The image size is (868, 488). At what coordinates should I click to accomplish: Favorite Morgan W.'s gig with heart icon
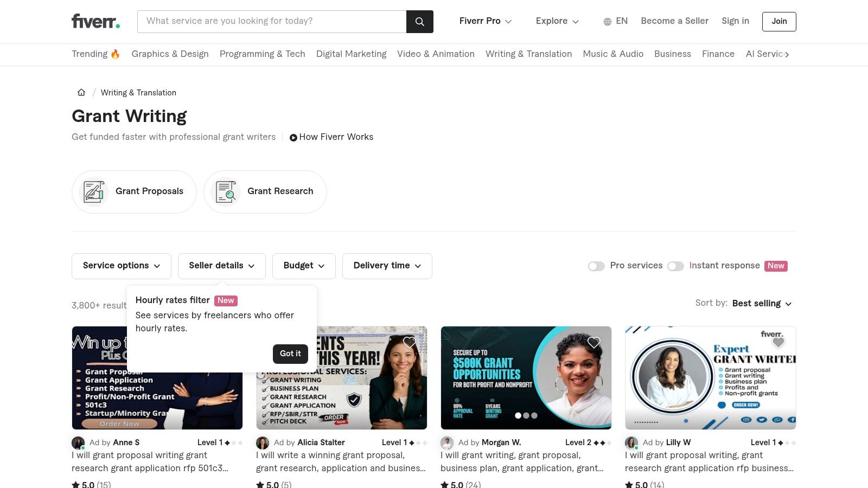594,343
